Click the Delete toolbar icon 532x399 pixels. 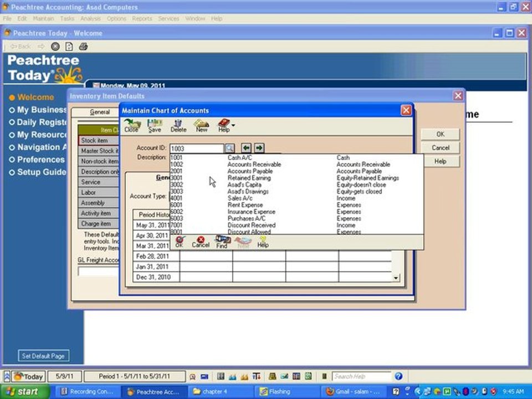pos(178,126)
